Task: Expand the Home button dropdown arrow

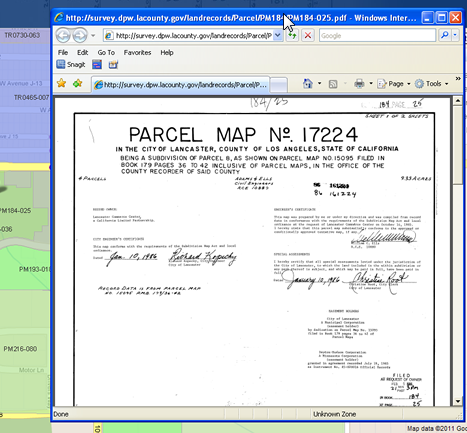Action: pos(319,83)
